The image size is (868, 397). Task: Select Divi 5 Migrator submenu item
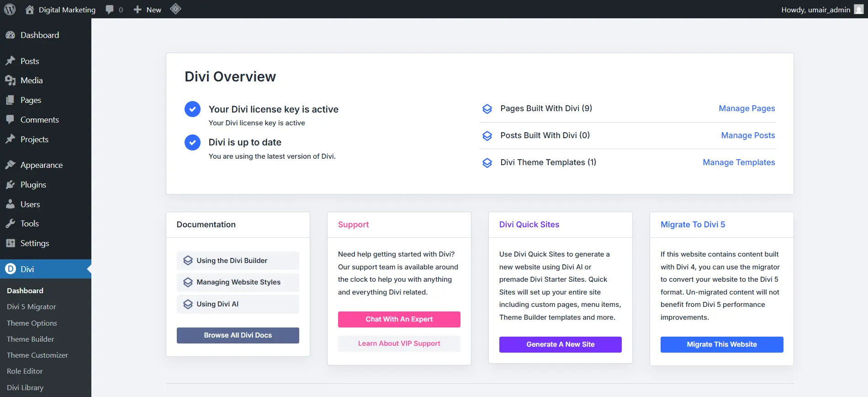(32, 307)
